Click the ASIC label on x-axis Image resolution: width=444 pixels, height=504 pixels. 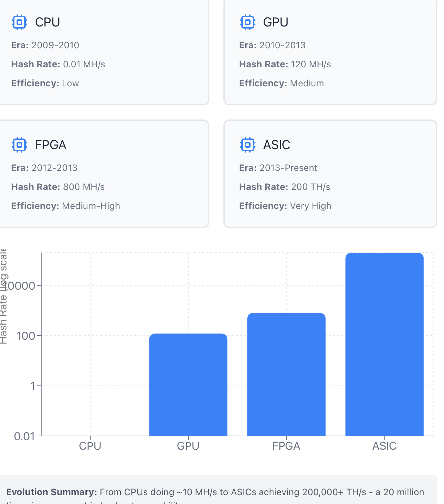pos(384,446)
